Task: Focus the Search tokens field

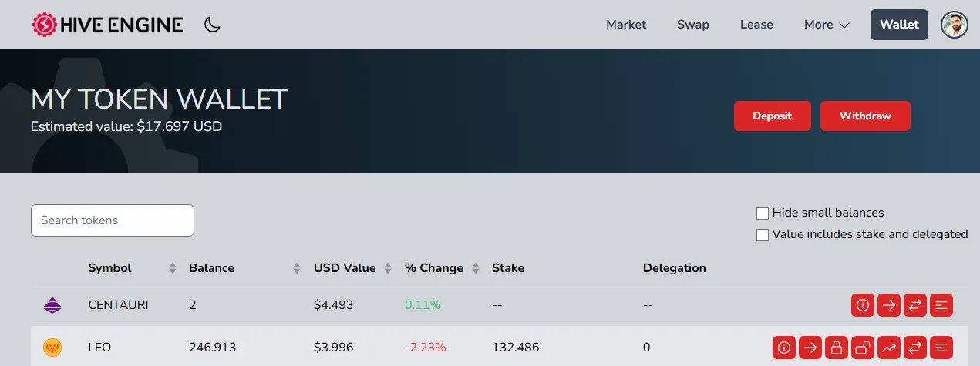Action: [x=113, y=220]
